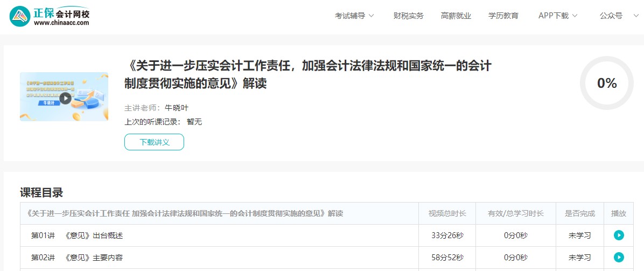Image resolution: width=644 pixels, height=271 pixels.
Task: Click the play icon on course thumbnail
Action: pyautogui.click(x=65, y=98)
